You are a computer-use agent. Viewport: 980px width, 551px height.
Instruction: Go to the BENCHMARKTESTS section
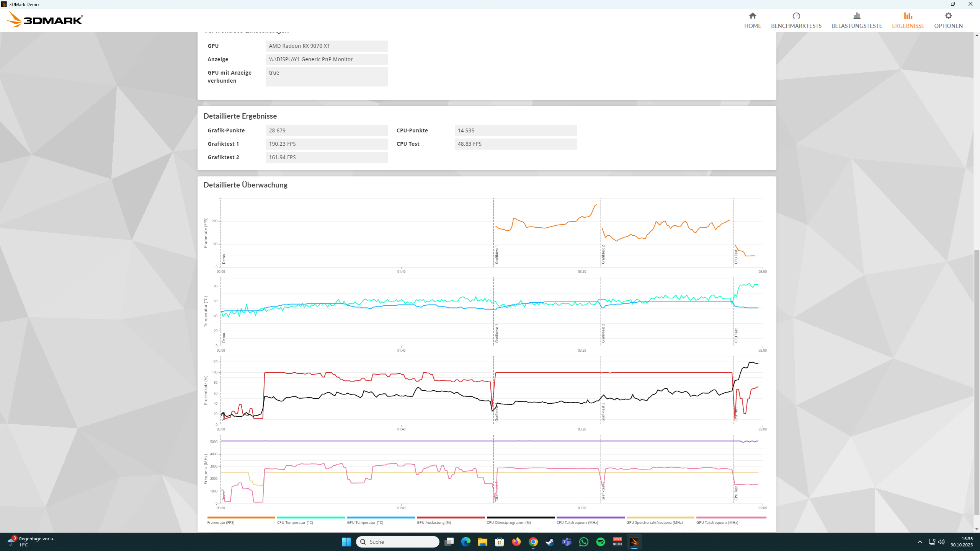796,20
